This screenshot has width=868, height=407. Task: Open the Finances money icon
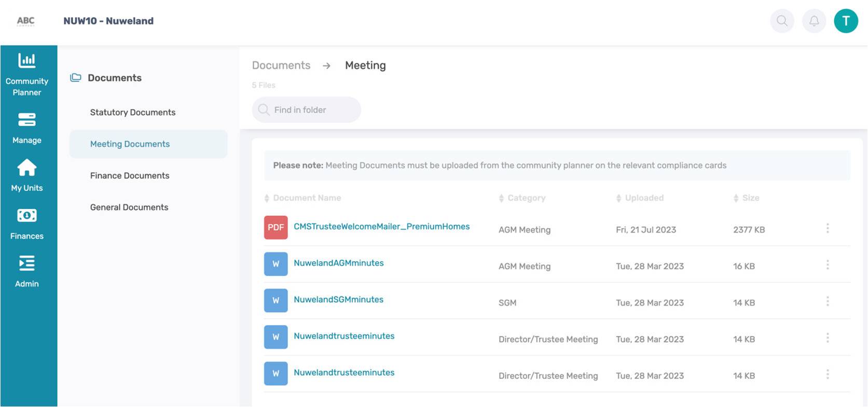(x=27, y=215)
